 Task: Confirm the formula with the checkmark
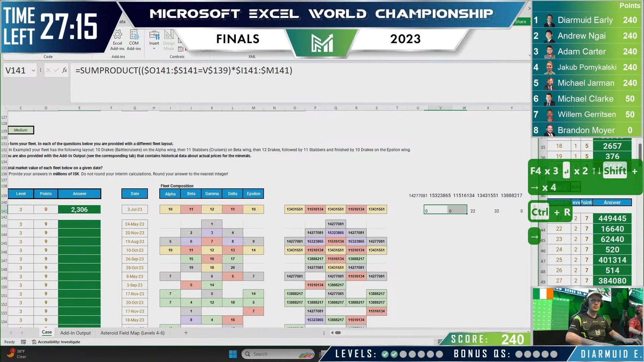click(x=56, y=70)
